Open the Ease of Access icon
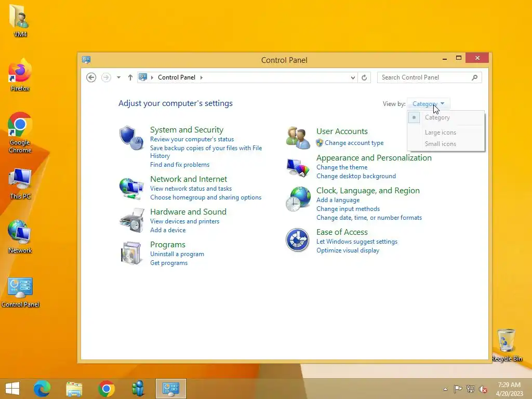This screenshot has width=532, height=399. pyautogui.click(x=297, y=240)
